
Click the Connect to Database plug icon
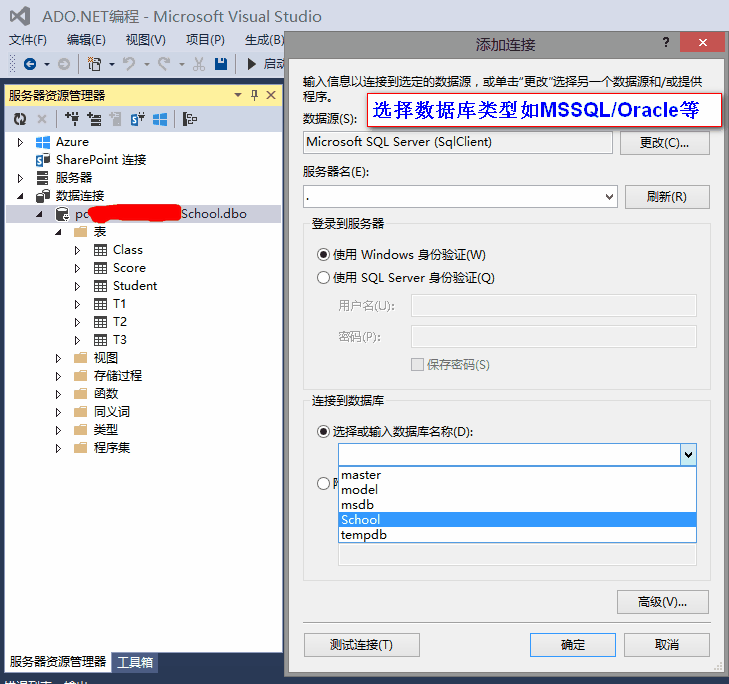pyautogui.click(x=72, y=120)
